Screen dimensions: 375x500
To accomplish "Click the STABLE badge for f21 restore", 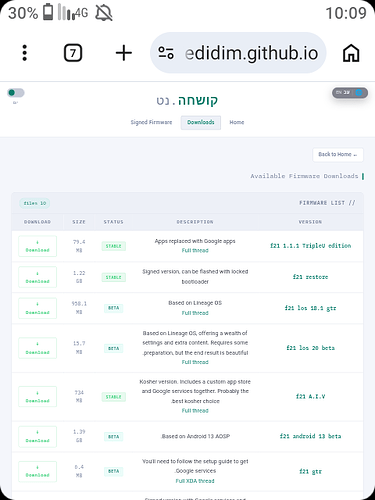I will (114, 277).
